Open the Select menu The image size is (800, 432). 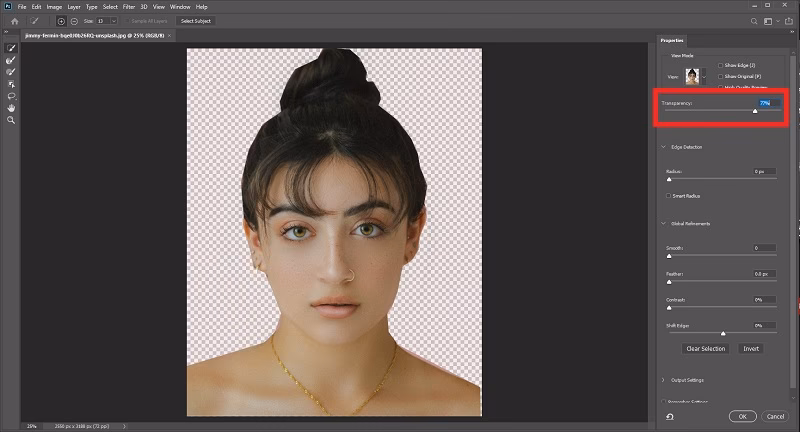click(109, 6)
